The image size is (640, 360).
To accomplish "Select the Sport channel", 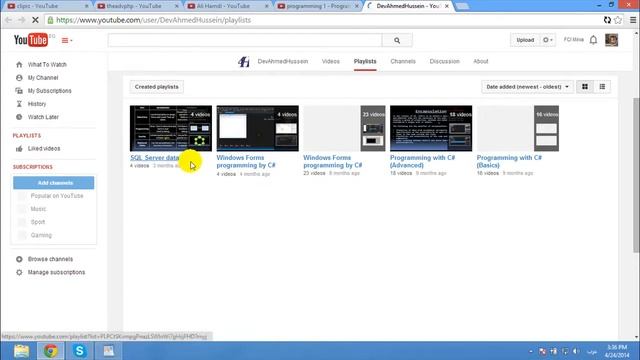I will pyautogui.click(x=38, y=222).
